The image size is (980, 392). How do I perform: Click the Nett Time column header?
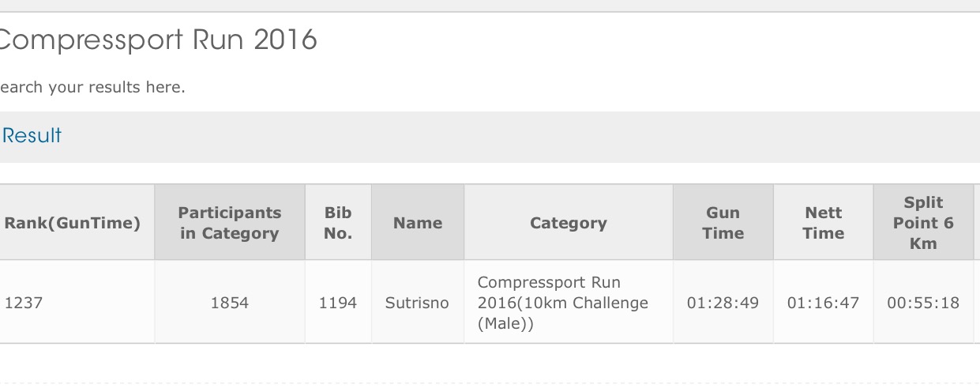pos(824,223)
